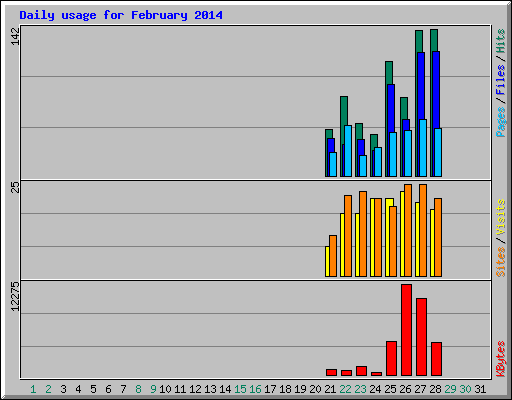Click the red KBytes bar for day 27
The height and width of the screenshot is (400, 512).
(421, 337)
